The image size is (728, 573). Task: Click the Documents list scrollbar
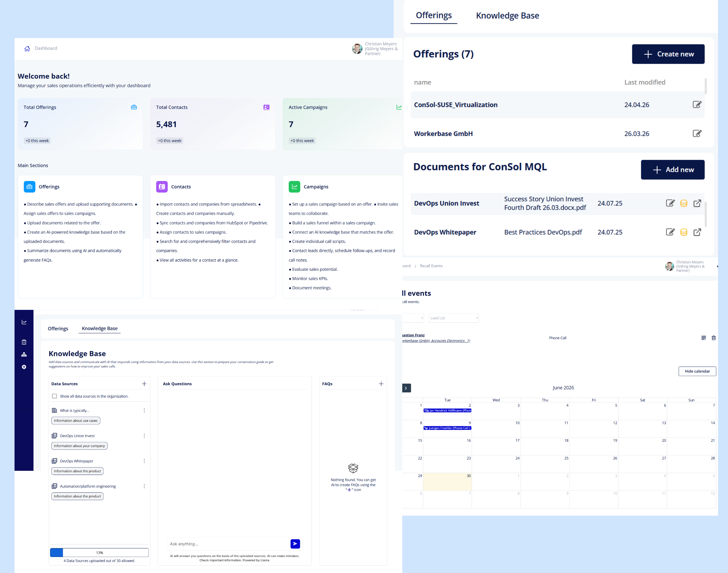(x=705, y=214)
